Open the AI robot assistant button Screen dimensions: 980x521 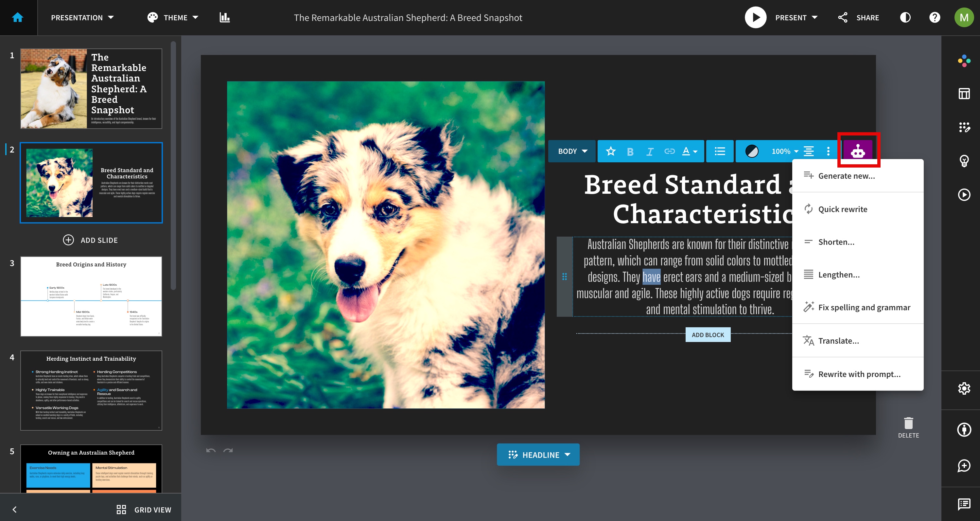click(x=858, y=151)
